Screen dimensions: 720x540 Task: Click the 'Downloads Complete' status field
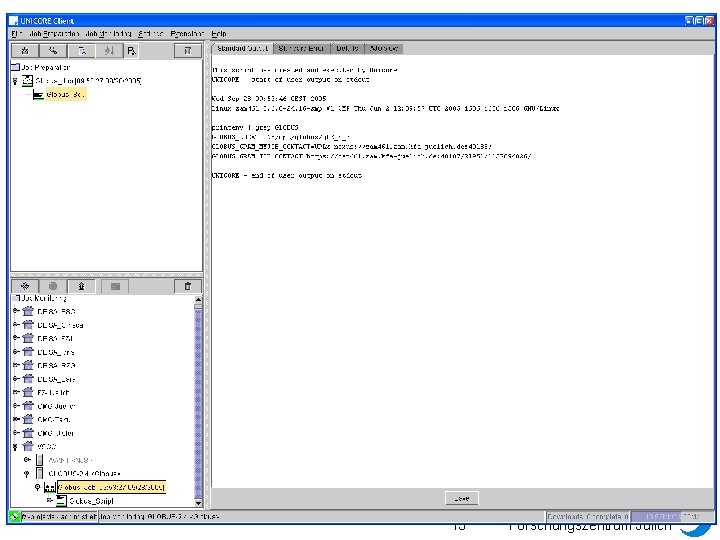(588, 517)
